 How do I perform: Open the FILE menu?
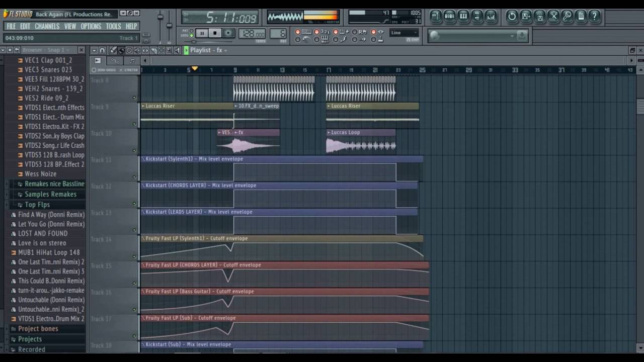[x=11, y=26]
